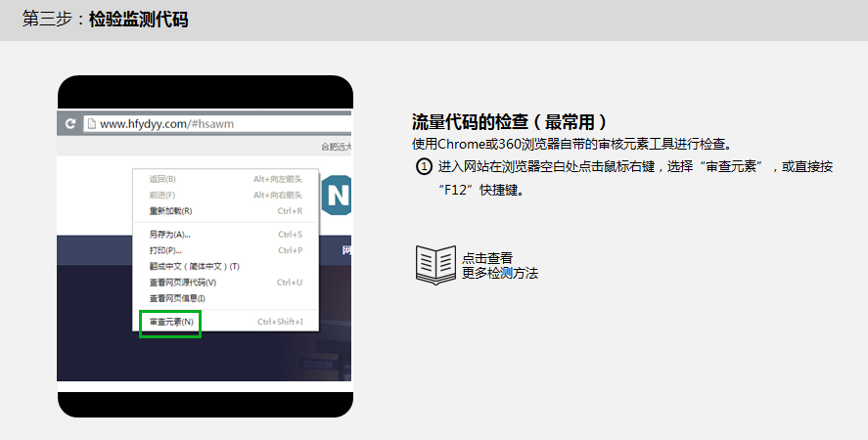Click the reload icon beside the address bar

(x=70, y=124)
